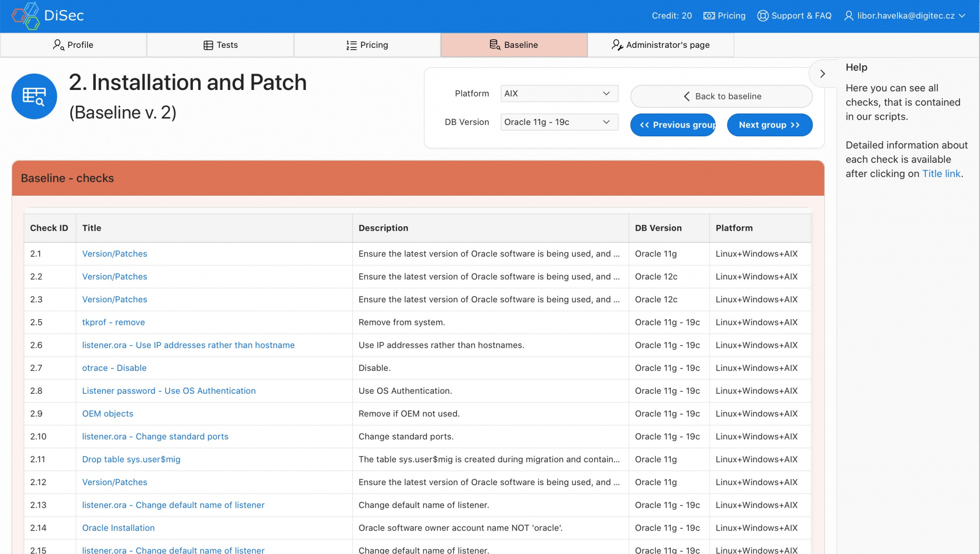Click the DiSec logo icon
This screenshot has height=554, width=980.
pos(26,16)
